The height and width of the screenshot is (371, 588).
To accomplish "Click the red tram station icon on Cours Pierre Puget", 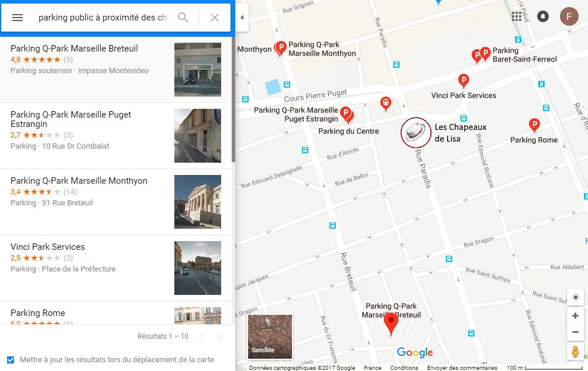I will 386,104.
